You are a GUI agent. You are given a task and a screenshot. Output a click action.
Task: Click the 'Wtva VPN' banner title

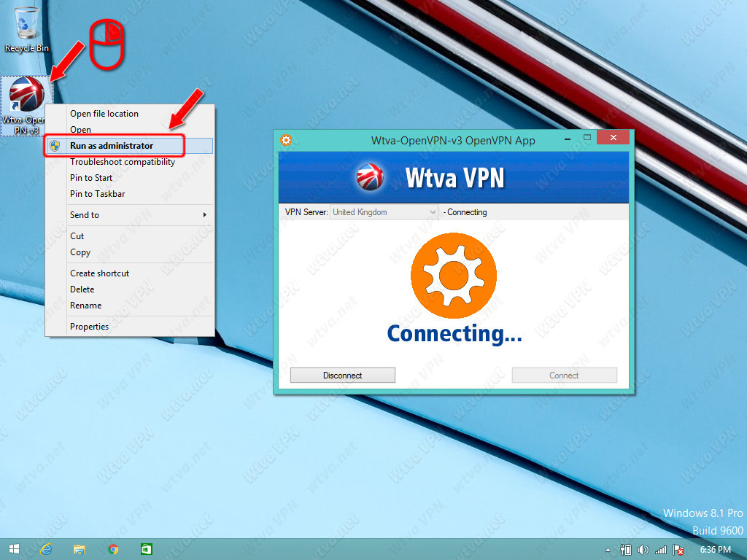[x=454, y=178]
